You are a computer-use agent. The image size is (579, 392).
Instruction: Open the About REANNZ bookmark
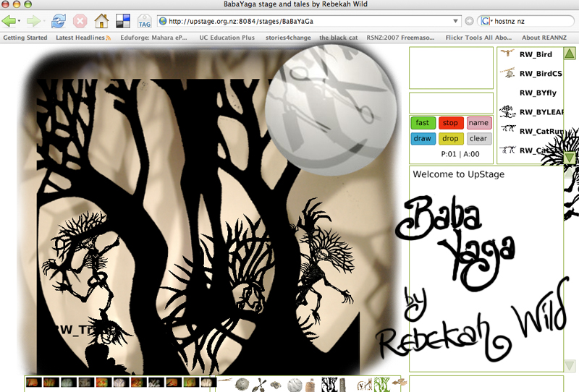click(544, 38)
